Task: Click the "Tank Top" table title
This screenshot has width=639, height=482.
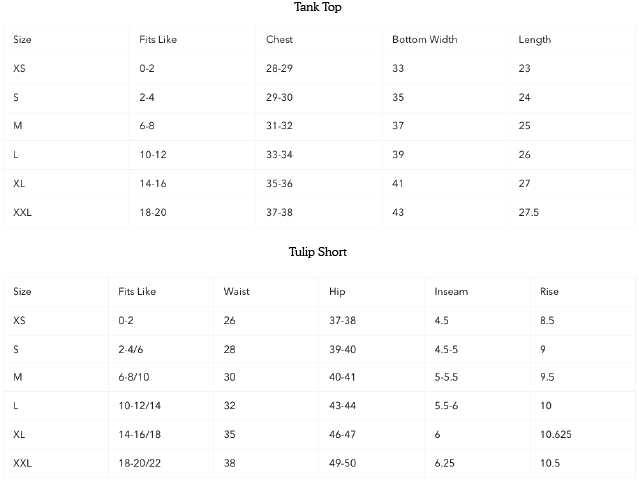Action: pos(320,8)
